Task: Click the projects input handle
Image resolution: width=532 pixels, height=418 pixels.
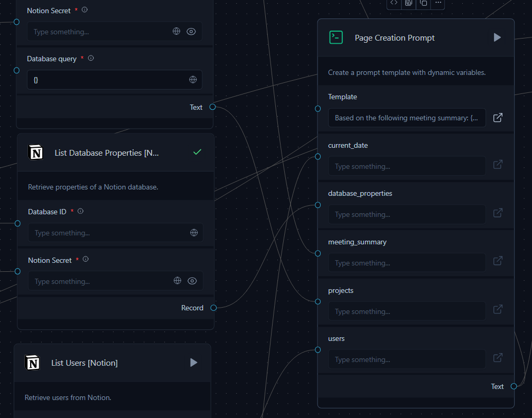Action: (x=318, y=302)
